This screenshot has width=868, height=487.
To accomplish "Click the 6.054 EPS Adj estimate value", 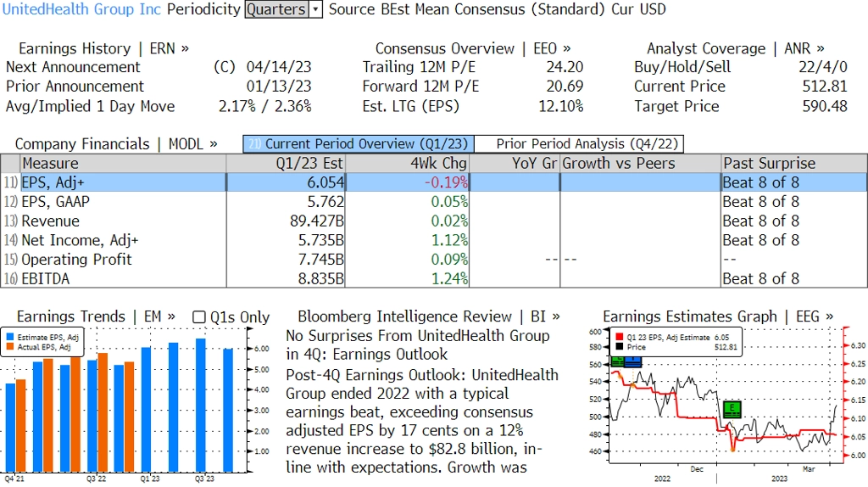I will click(x=325, y=182).
